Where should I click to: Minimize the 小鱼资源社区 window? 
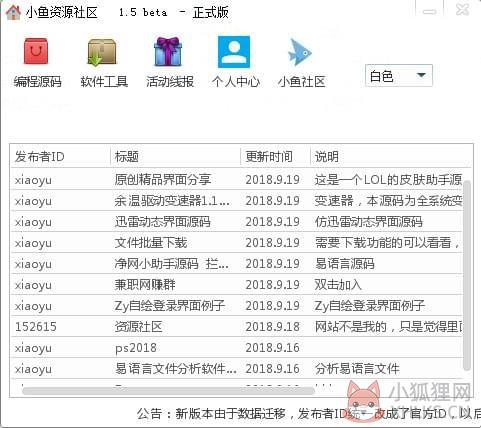(x=429, y=11)
